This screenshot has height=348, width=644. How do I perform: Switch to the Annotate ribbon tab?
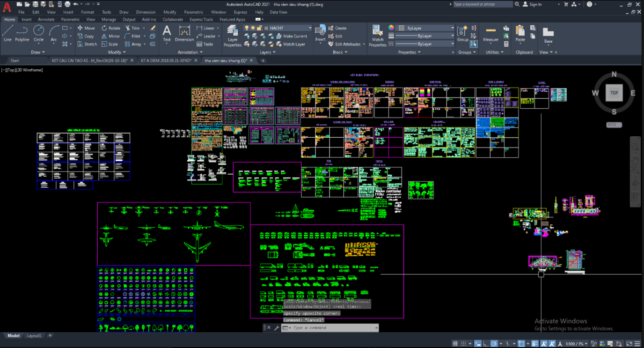[x=46, y=20]
